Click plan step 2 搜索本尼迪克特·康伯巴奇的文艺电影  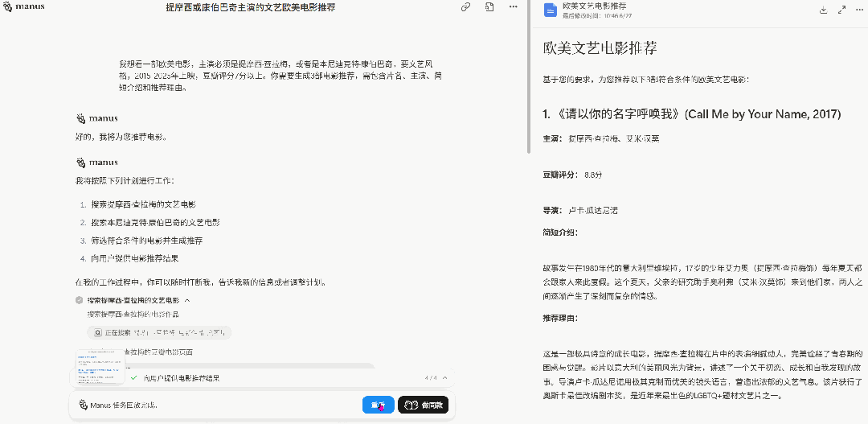point(156,222)
